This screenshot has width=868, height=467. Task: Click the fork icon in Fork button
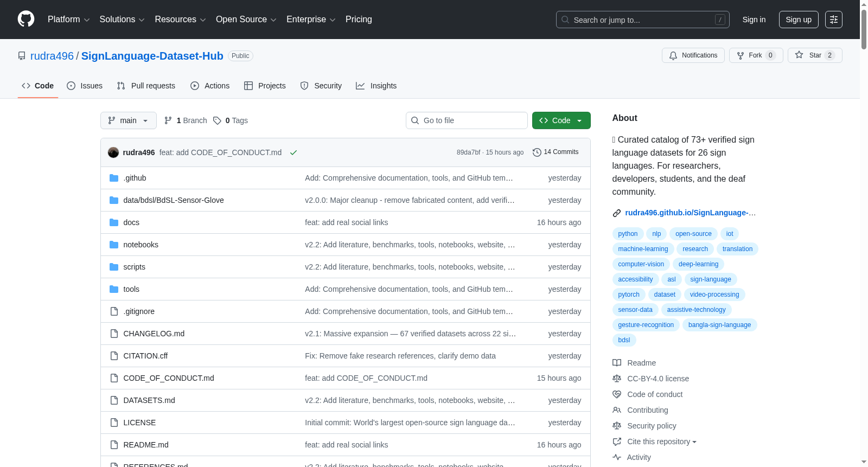tap(741, 55)
